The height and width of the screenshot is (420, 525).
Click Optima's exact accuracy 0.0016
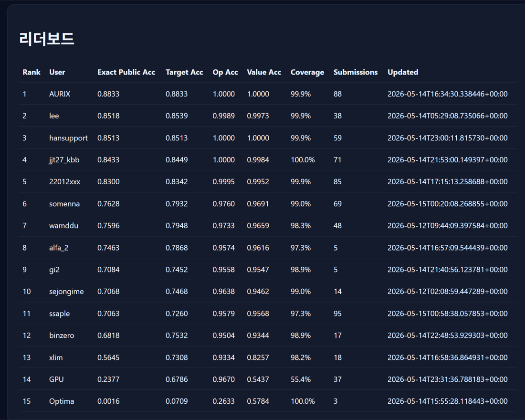(108, 401)
